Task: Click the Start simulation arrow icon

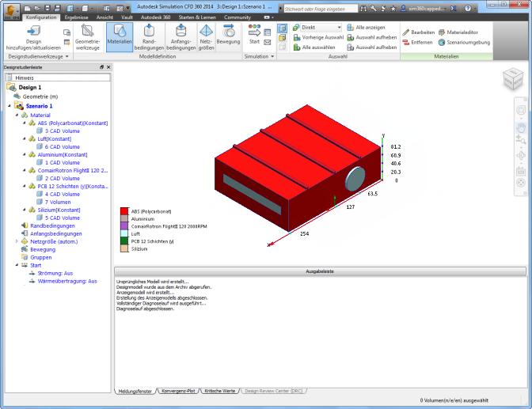Action: click(254, 35)
